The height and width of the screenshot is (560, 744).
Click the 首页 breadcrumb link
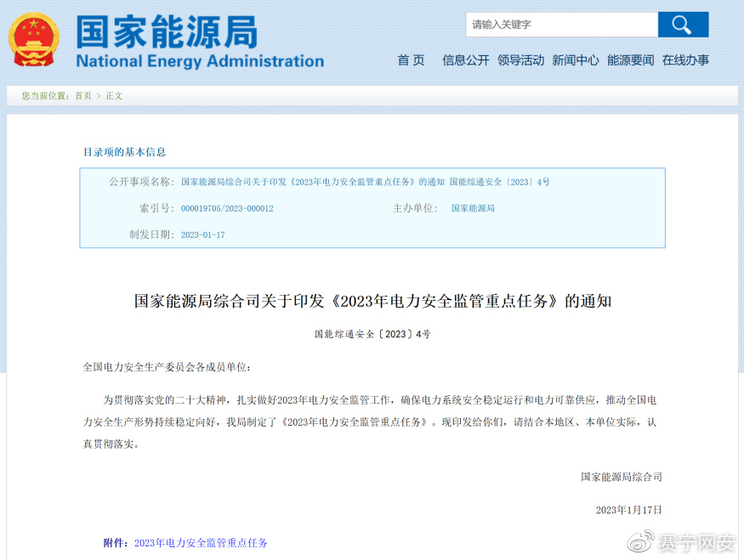click(83, 96)
